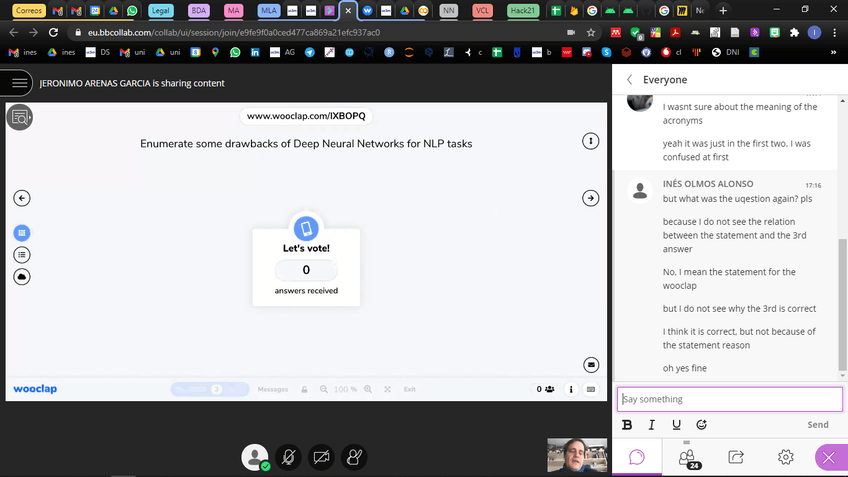Apply bold formatting to the chat message

click(x=627, y=425)
